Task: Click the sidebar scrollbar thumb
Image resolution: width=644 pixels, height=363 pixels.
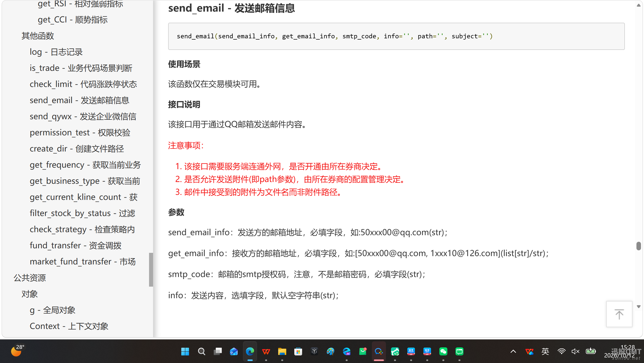Action: pos(151,270)
